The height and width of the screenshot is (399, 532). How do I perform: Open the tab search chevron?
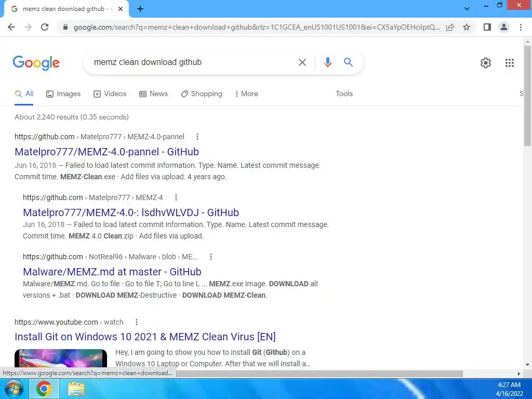(x=467, y=9)
